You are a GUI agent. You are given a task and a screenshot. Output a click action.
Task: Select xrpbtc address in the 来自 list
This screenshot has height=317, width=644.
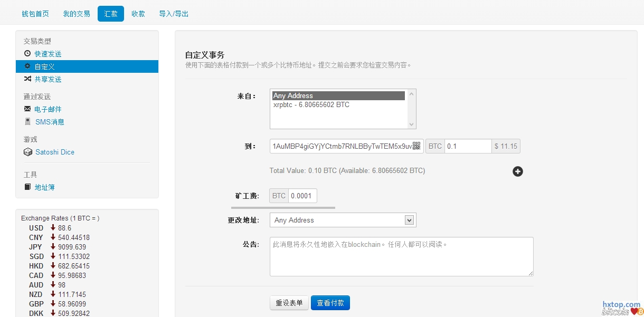point(311,105)
